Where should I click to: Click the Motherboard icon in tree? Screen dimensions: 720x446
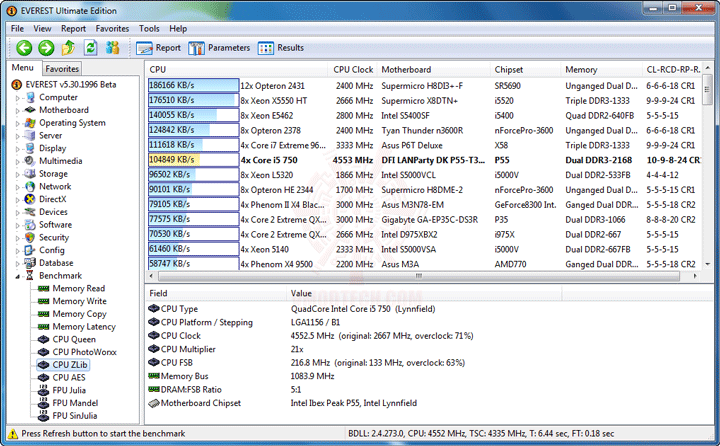coord(30,110)
